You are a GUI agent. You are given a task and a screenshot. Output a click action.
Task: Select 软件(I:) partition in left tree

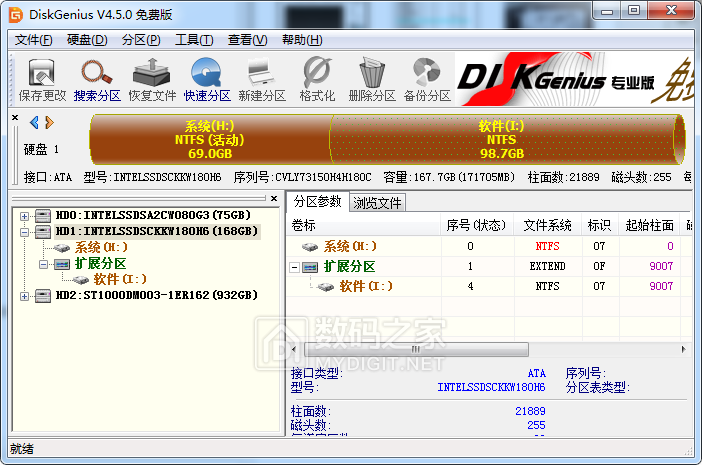tap(120, 279)
